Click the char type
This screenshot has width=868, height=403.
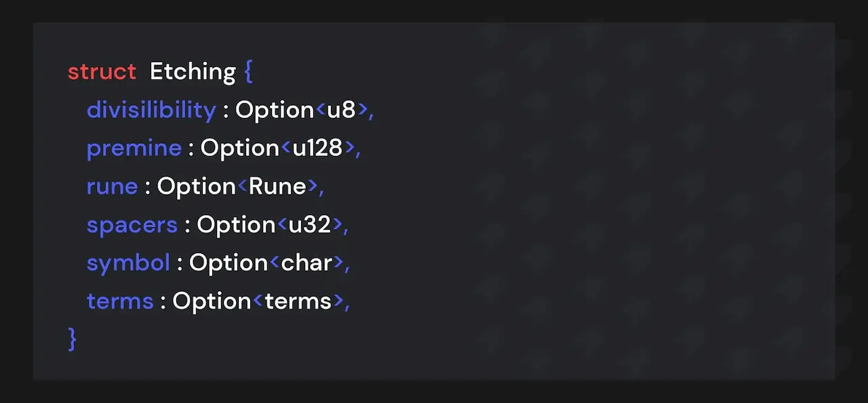(x=307, y=263)
